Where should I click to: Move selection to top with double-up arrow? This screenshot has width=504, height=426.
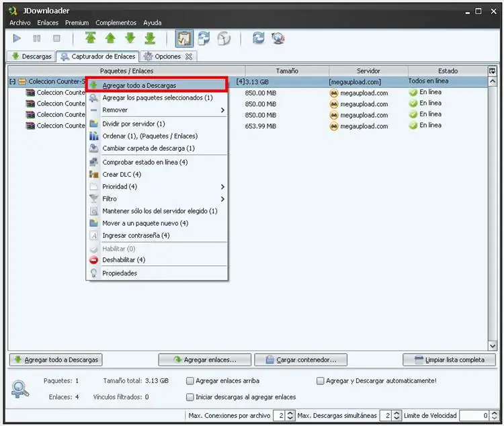point(91,38)
